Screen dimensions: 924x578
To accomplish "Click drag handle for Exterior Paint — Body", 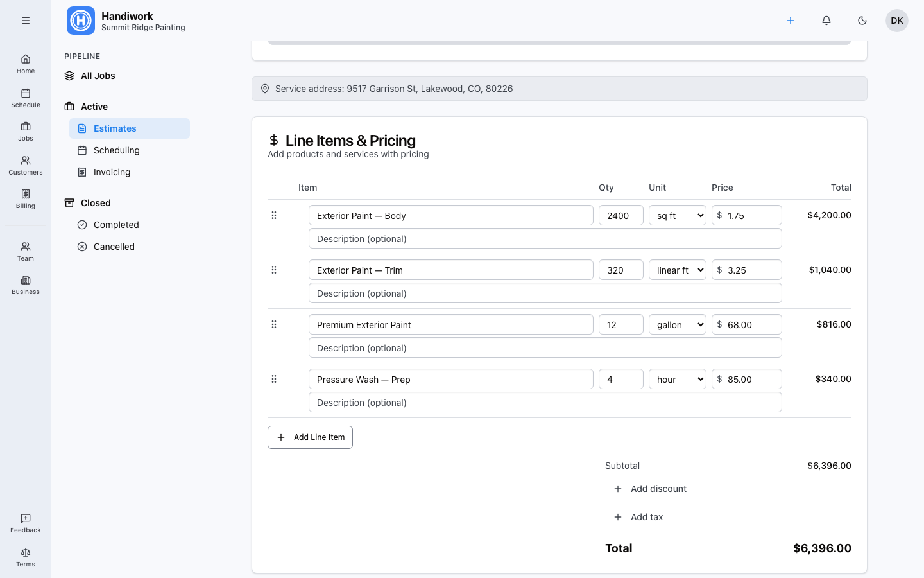I will point(274,215).
